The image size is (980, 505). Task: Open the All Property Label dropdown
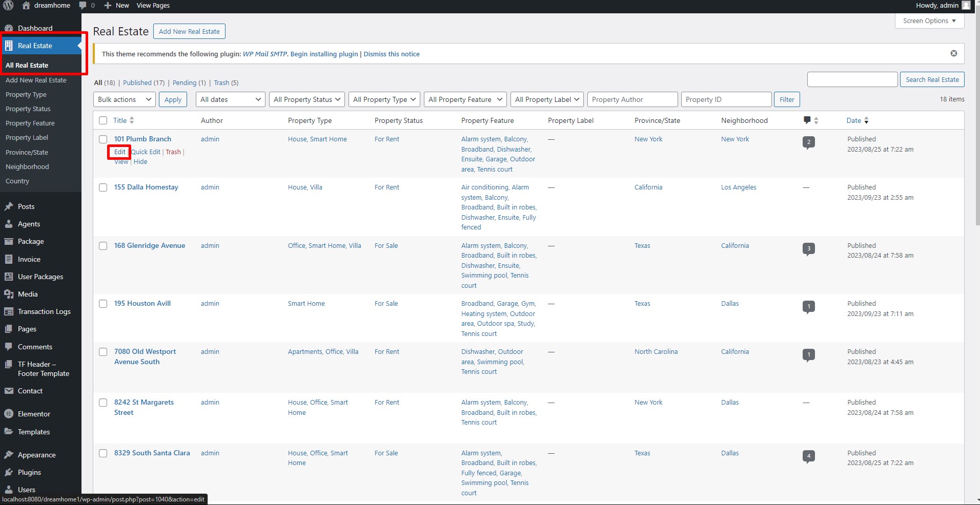pos(547,99)
